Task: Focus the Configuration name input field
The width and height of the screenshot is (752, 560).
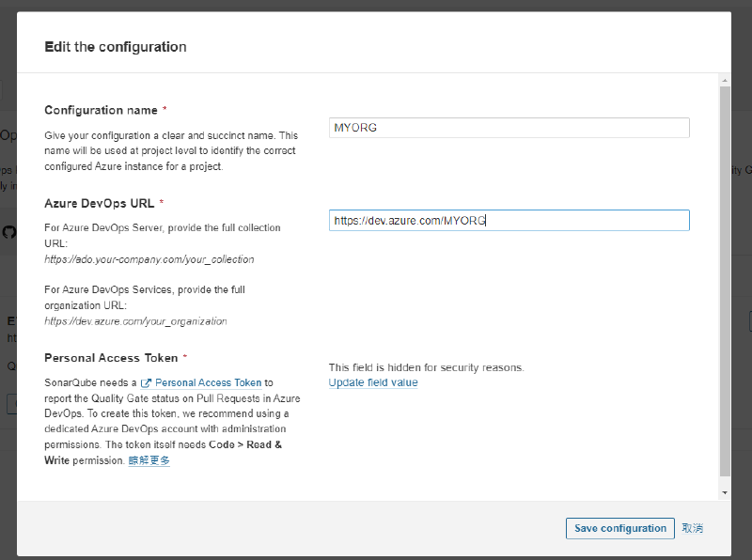Action: 509,128
